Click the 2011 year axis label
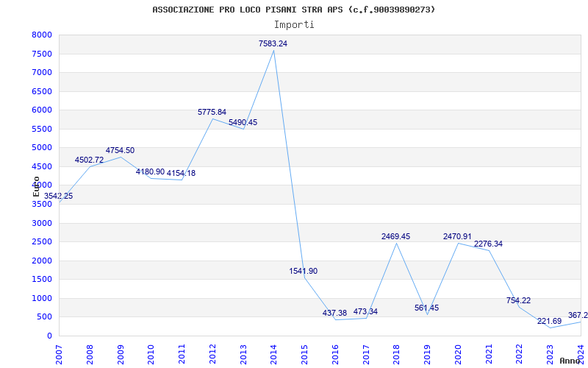The image size is (588, 368). click(x=182, y=354)
